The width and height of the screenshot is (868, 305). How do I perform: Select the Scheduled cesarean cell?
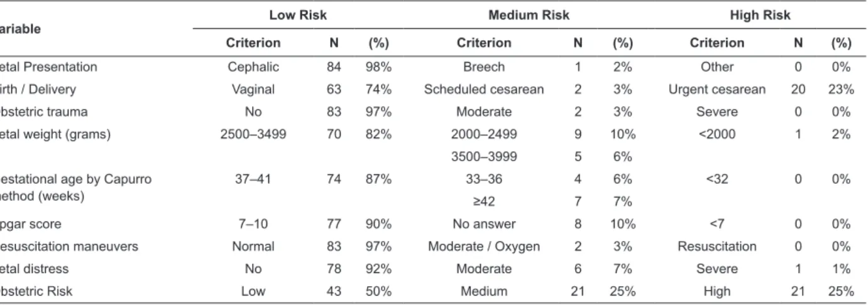pos(485,90)
